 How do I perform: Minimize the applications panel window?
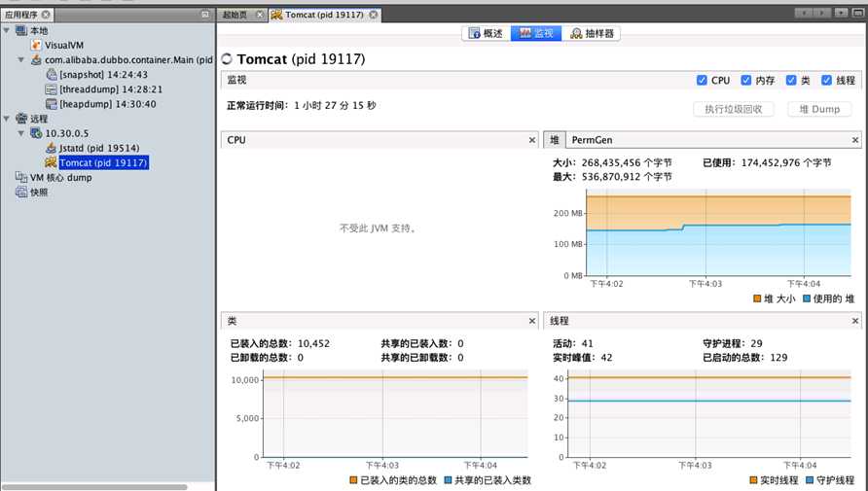pyautogui.click(x=204, y=15)
